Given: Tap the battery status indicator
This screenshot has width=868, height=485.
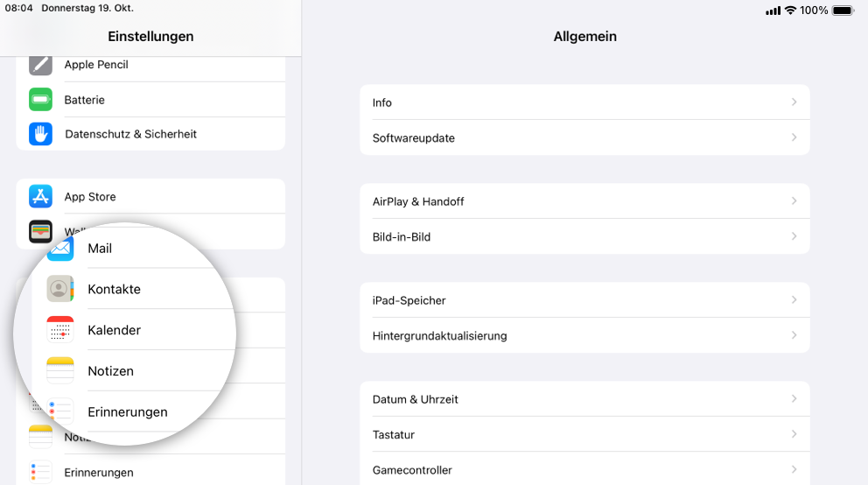Looking at the screenshot, I should 843,11.
